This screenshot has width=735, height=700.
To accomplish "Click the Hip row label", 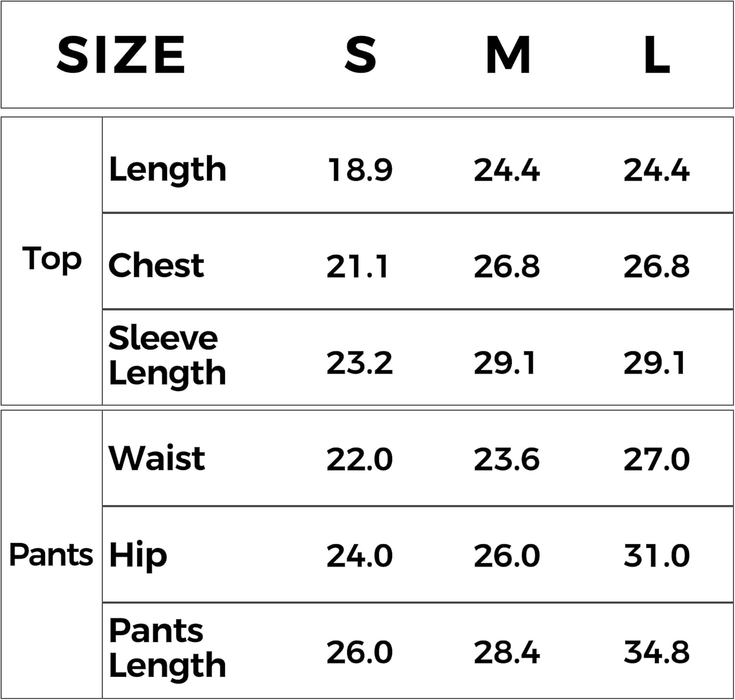I will (x=138, y=555).
